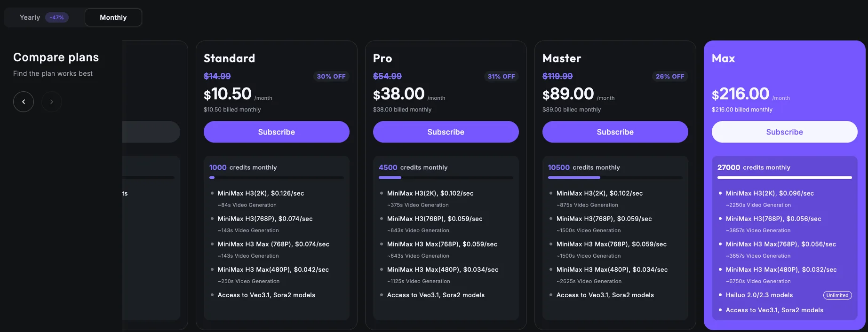Click the 'Compare plans' heading

tap(56, 57)
